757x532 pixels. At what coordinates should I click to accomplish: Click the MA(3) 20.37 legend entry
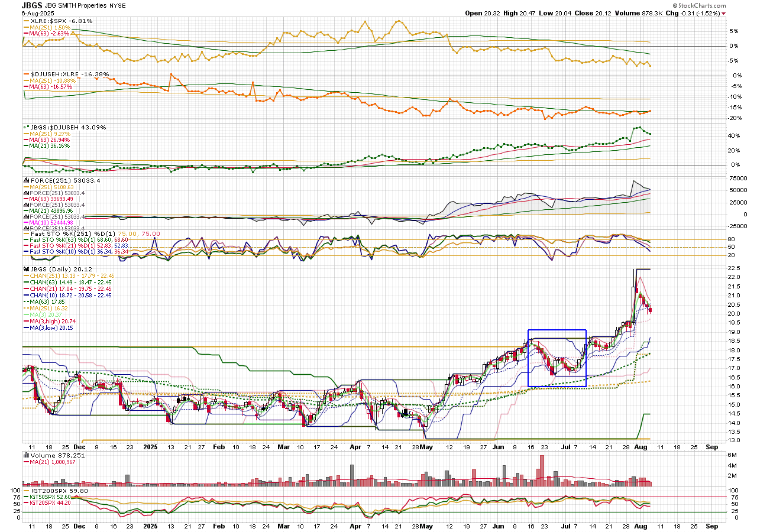point(46,314)
